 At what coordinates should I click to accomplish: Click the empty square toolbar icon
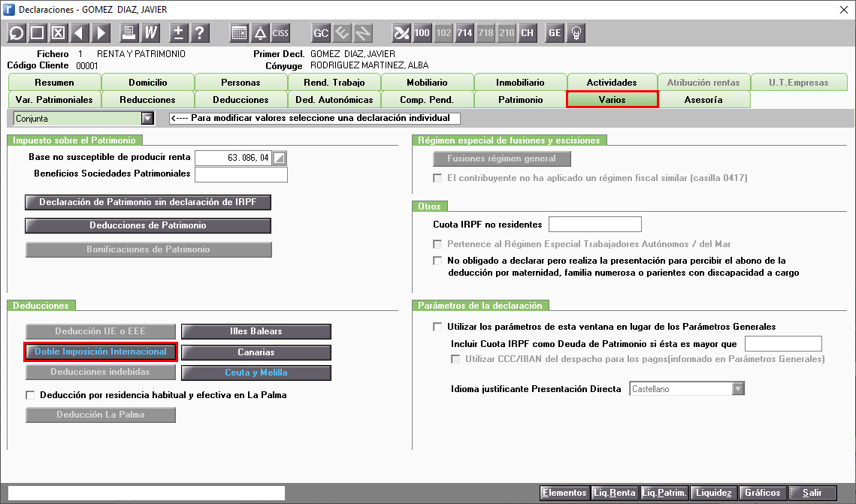37,33
